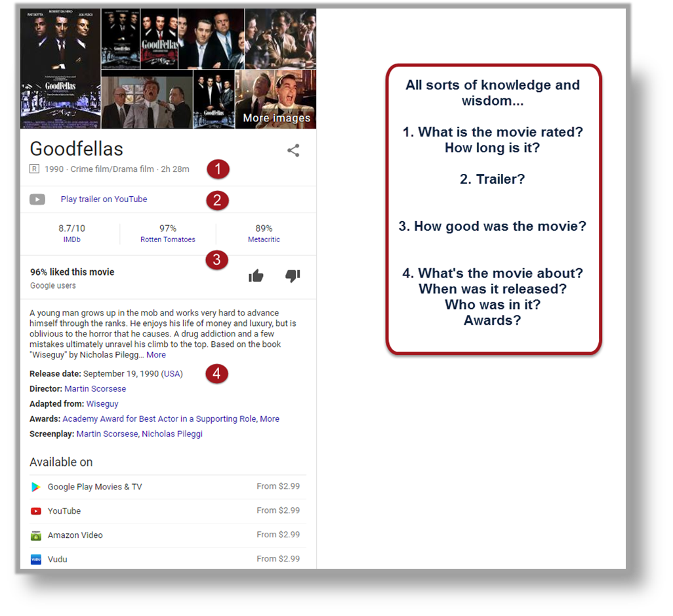This screenshot has height=616, width=673.
Task: Open the Wiseguy adapted-from link
Action: [102, 404]
